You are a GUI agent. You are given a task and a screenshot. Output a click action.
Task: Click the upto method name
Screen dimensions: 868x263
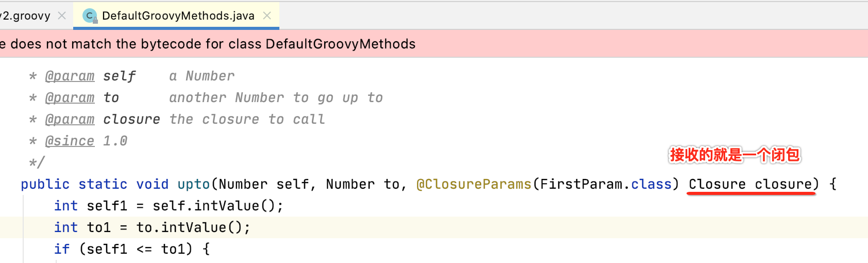click(194, 184)
